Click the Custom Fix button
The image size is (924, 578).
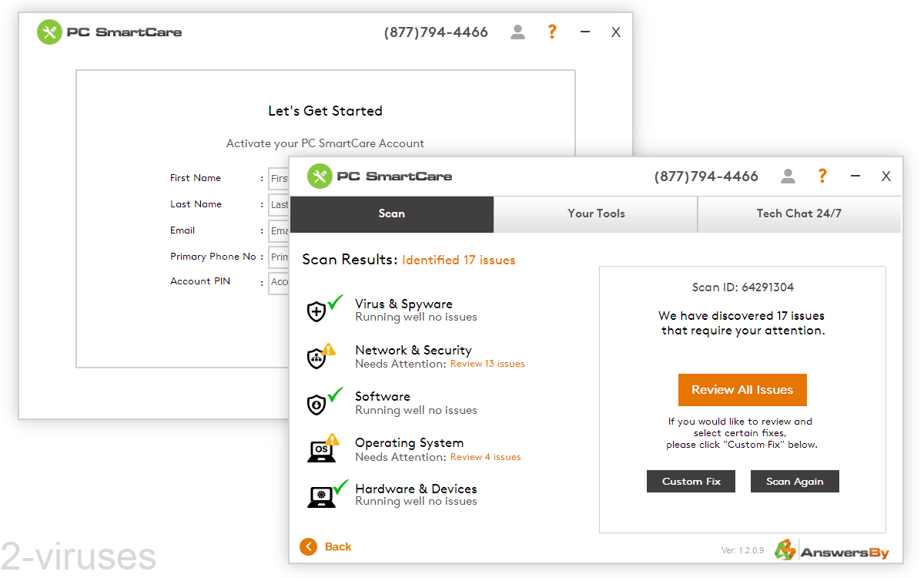click(691, 481)
